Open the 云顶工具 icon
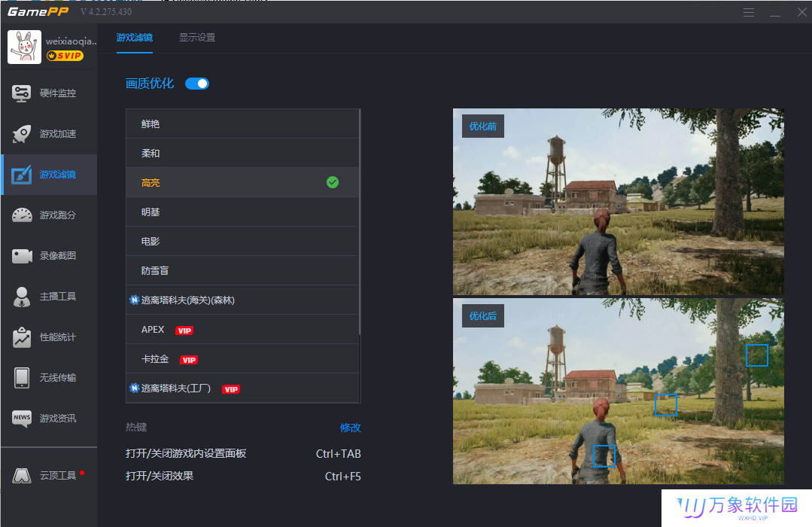Viewport: 812px width, 527px height. click(x=22, y=476)
